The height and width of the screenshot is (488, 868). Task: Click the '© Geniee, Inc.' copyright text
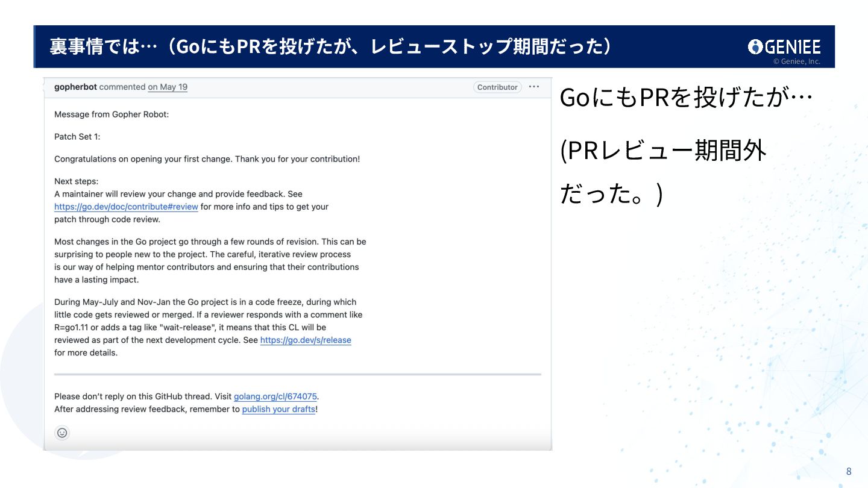pos(797,61)
